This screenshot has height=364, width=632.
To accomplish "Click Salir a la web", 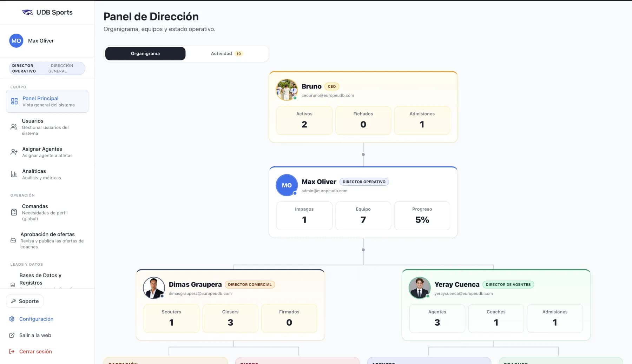I will (31, 335).
